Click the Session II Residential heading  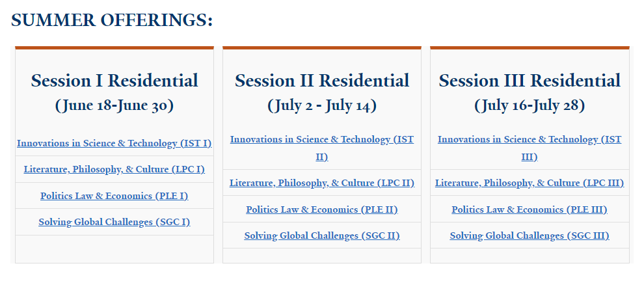click(321, 81)
